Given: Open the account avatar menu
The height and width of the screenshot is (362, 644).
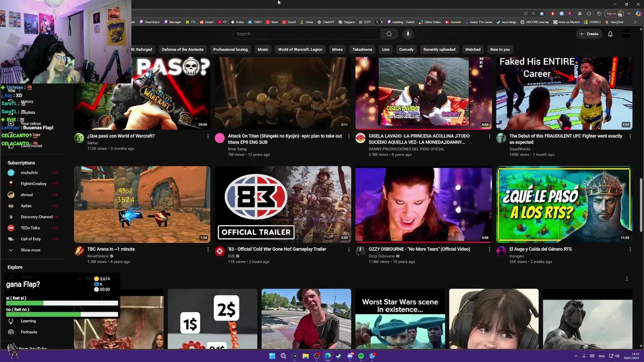Looking at the screenshot, I should 626,34.
